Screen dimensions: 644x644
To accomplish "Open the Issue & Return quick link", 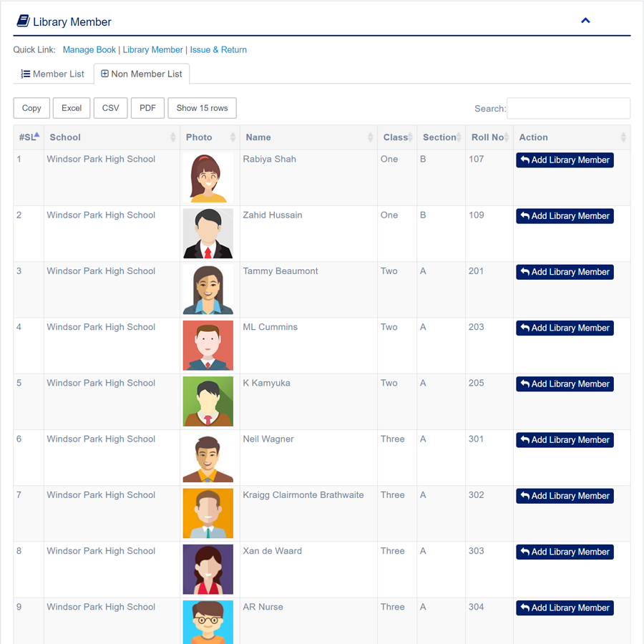I will click(218, 50).
